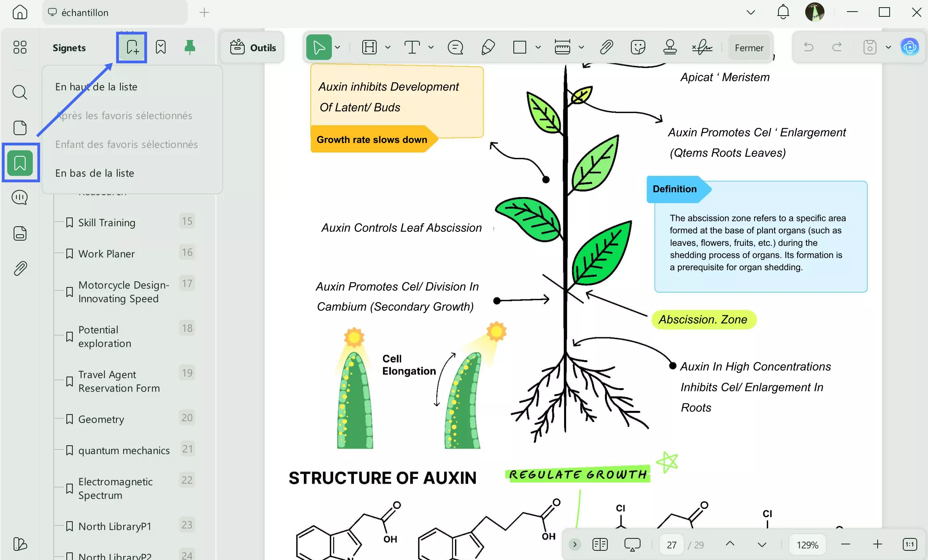
Task: Toggle actual size 1:1 view
Action: (910, 544)
